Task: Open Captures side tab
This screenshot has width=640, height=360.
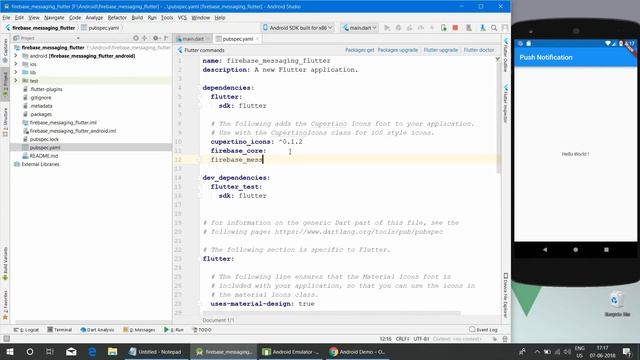Action: tap(5, 51)
